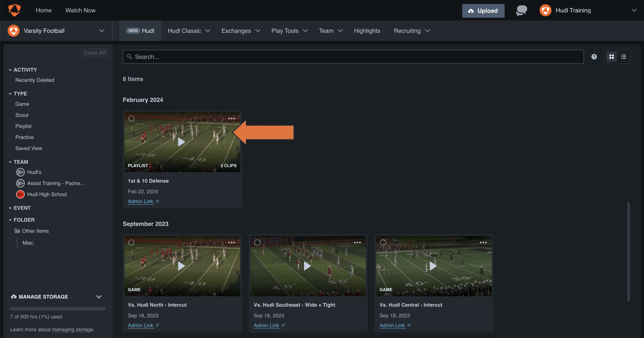Click the storage usage progress bar
Screen dimensions: 644x338
(x=58, y=309)
